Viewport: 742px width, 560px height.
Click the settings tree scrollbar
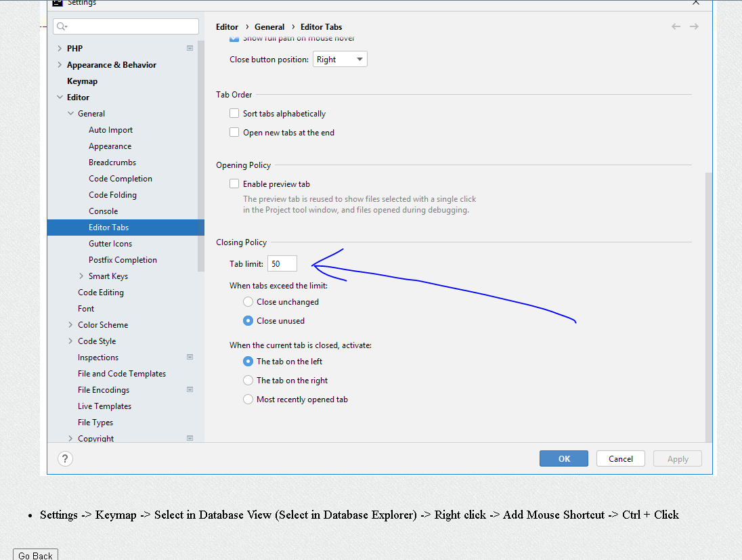pyautogui.click(x=200, y=156)
